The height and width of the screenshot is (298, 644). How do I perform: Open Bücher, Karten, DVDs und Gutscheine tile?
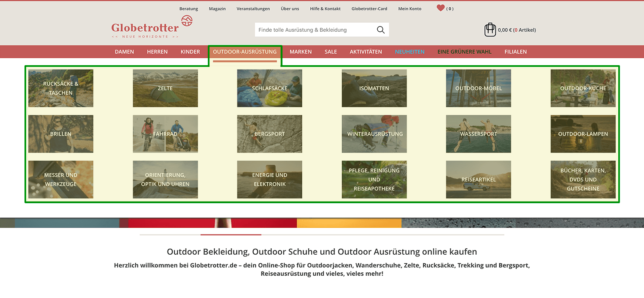(583, 179)
